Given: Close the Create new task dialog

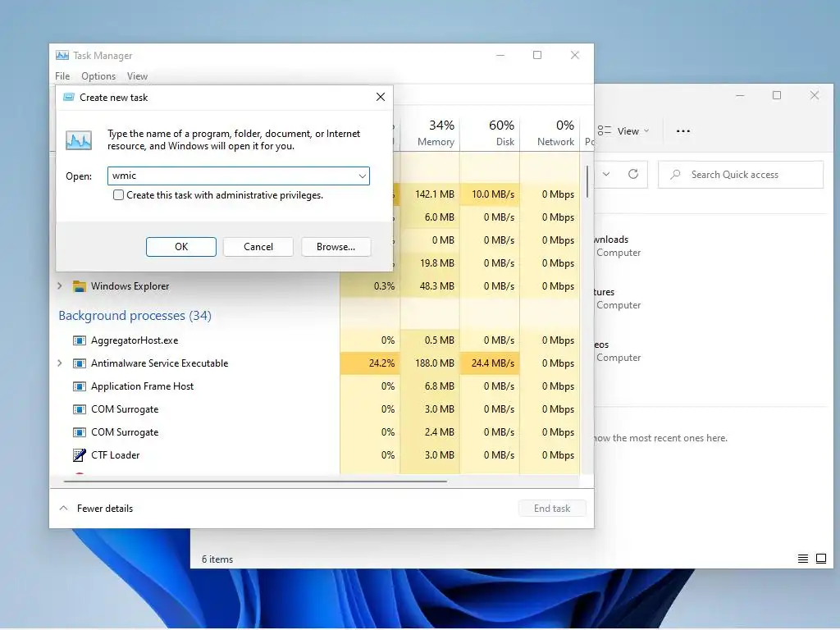Looking at the screenshot, I should pos(381,97).
